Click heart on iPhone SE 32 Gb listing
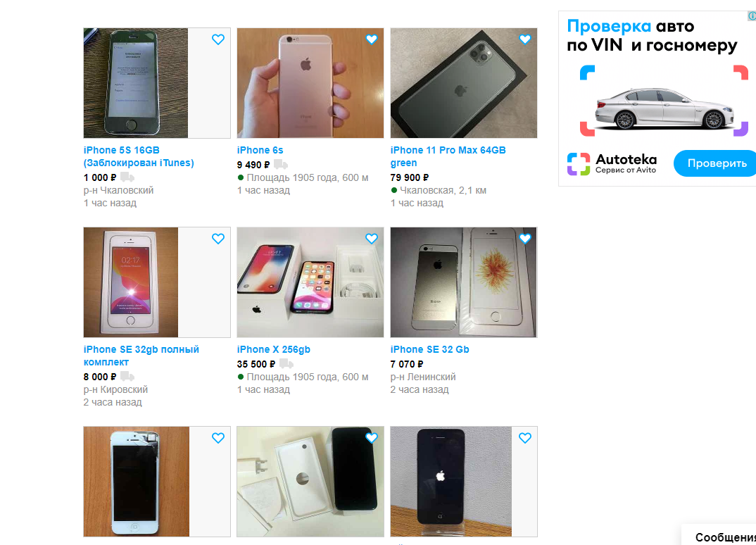 pos(525,239)
